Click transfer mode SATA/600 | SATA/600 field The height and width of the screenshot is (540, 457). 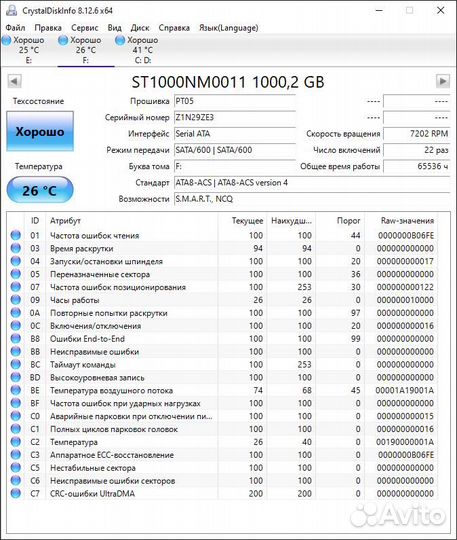(x=235, y=150)
